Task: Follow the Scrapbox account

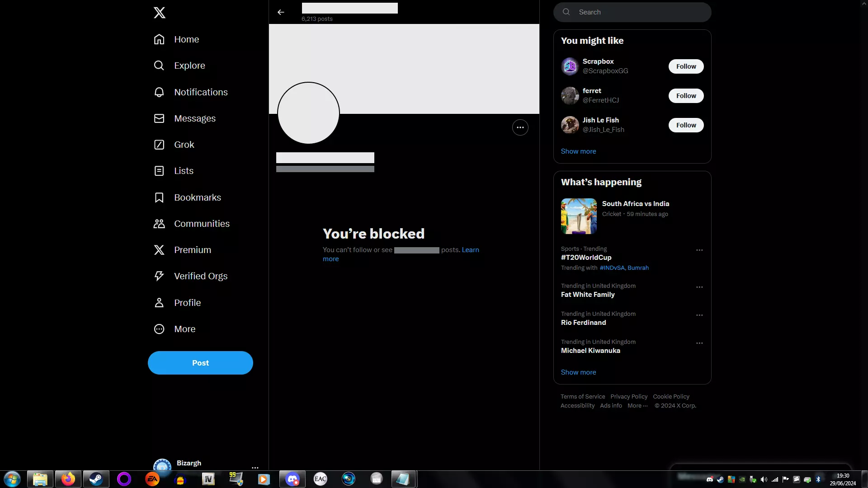Action: (x=686, y=66)
